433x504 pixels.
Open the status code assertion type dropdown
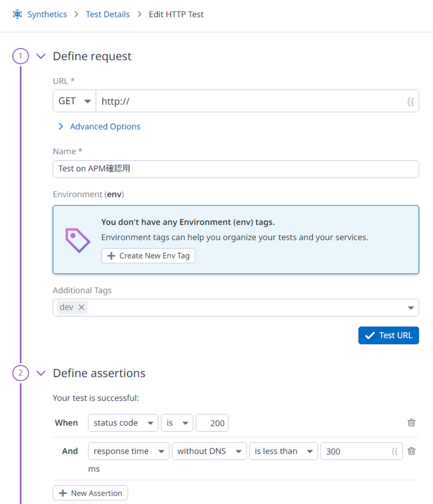123,423
